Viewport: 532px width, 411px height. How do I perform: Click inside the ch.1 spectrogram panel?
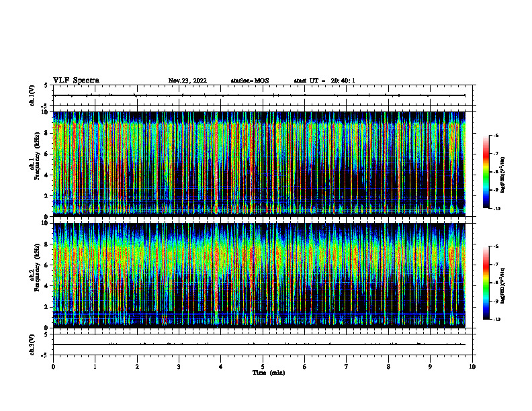[259, 164]
